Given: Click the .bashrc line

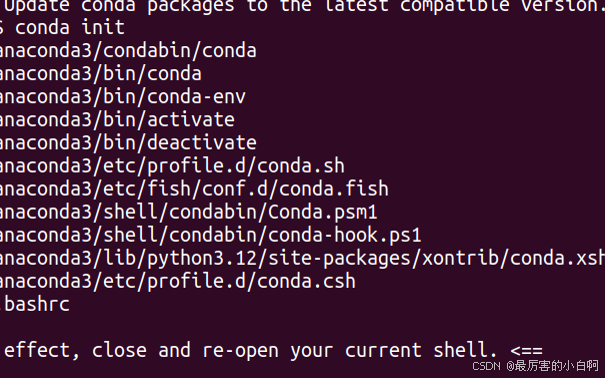Looking at the screenshot, I should coord(35,304).
